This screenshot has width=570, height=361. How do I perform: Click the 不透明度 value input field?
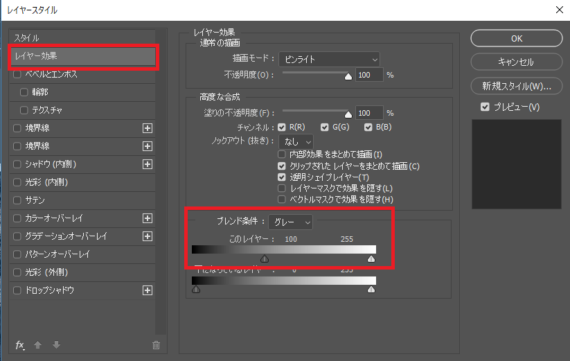pos(369,75)
